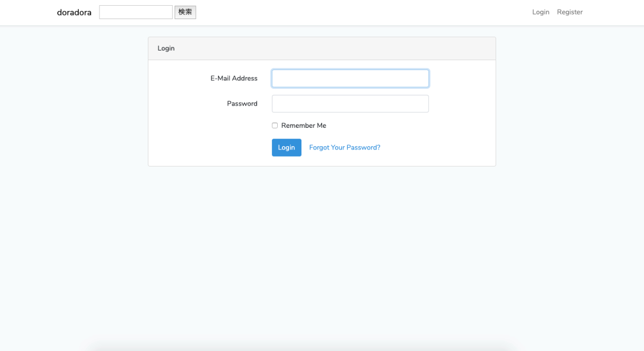Focus the Password field
644x351 pixels.
click(x=350, y=104)
